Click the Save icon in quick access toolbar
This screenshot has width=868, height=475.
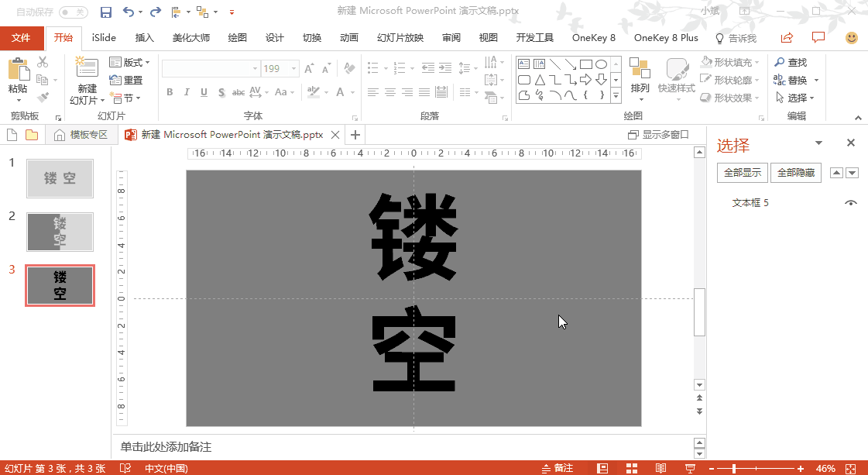coord(106,12)
